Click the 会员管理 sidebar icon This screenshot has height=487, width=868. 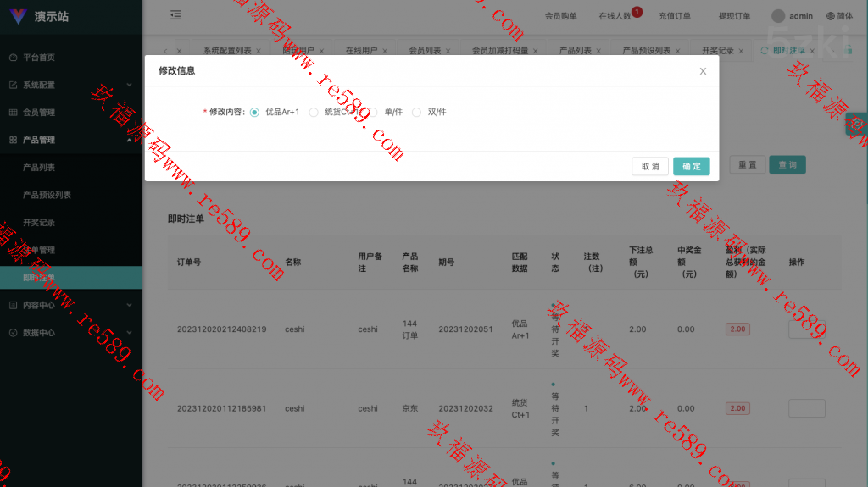(x=13, y=113)
